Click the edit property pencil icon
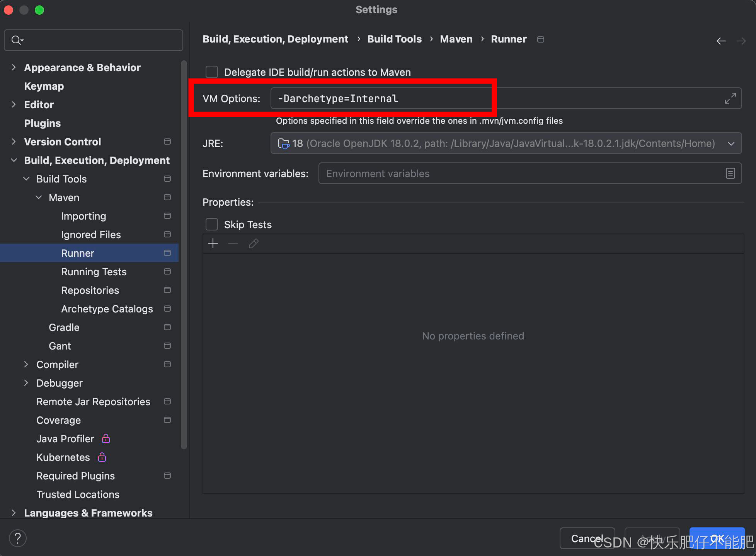756x556 pixels. [x=254, y=243]
